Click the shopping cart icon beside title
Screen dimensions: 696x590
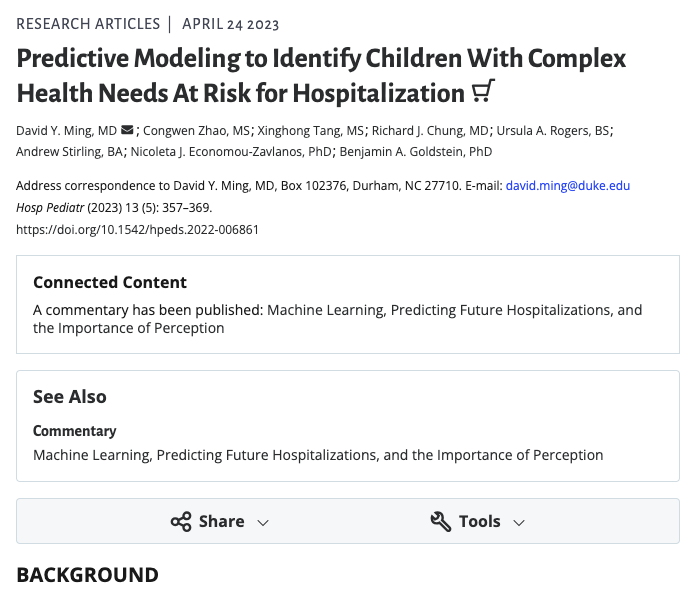click(x=483, y=93)
